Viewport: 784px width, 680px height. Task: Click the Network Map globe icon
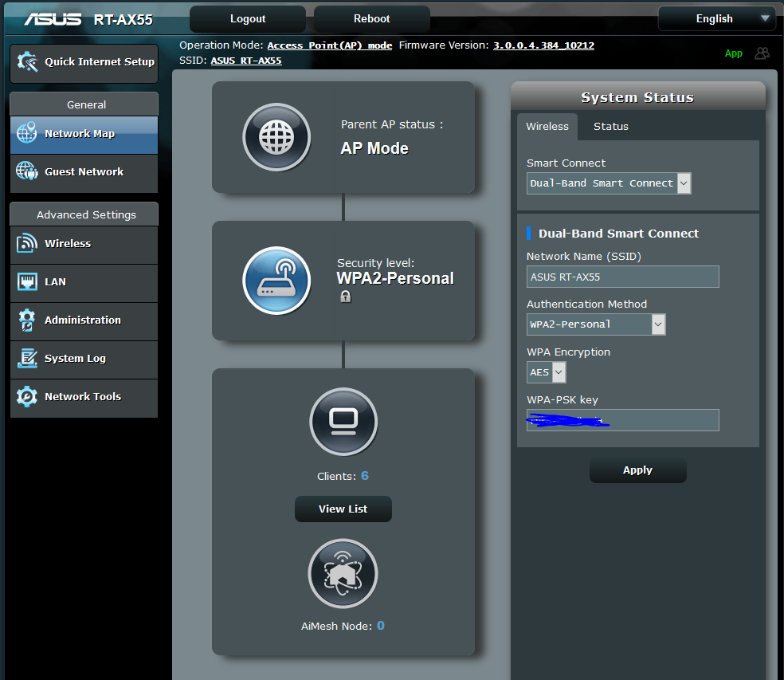(x=26, y=132)
